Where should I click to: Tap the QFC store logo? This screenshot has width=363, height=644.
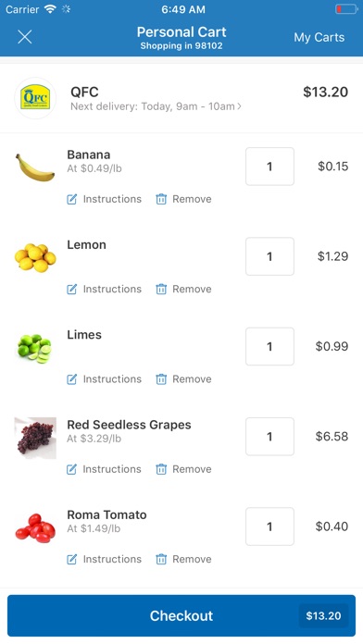tap(35, 98)
